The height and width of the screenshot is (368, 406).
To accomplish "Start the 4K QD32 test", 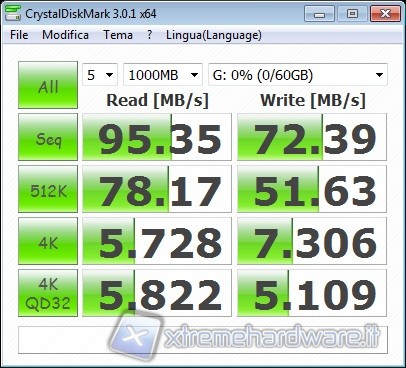I will click(x=48, y=293).
